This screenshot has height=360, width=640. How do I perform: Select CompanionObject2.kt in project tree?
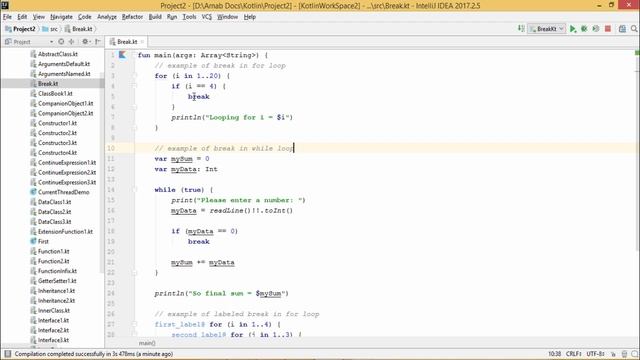click(x=65, y=113)
